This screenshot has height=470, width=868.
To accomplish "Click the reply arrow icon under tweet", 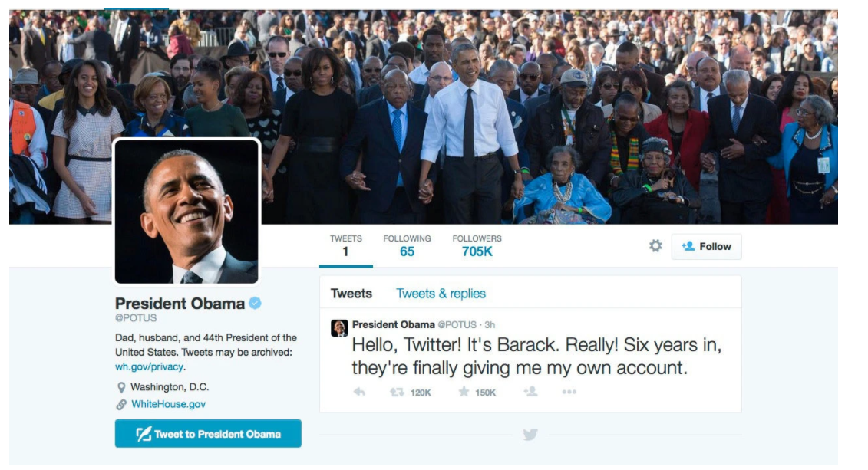I will 359,392.
